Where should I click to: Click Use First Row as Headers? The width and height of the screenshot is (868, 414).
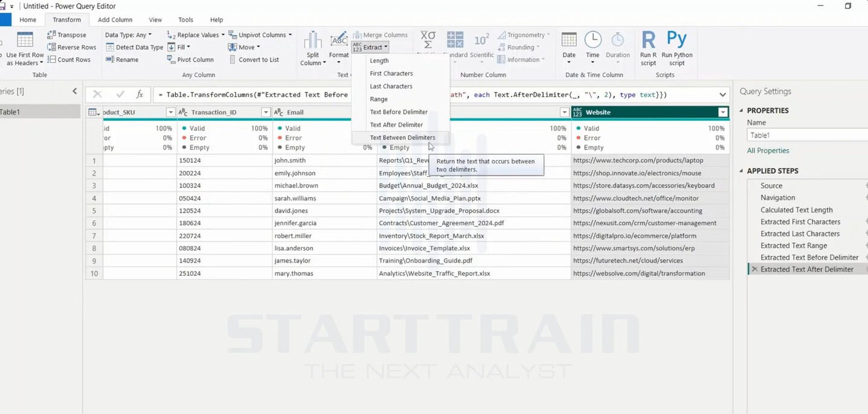[x=25, y=49]
